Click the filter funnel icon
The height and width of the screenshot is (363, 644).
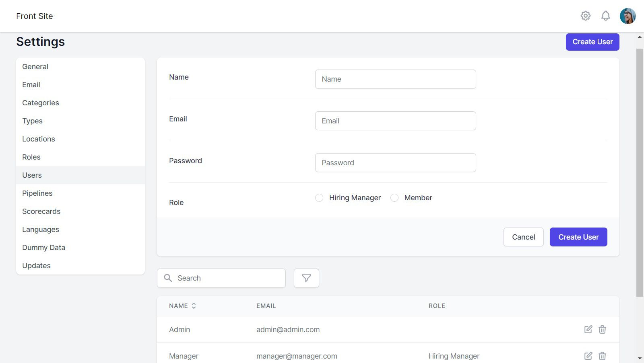pos(306,278)
